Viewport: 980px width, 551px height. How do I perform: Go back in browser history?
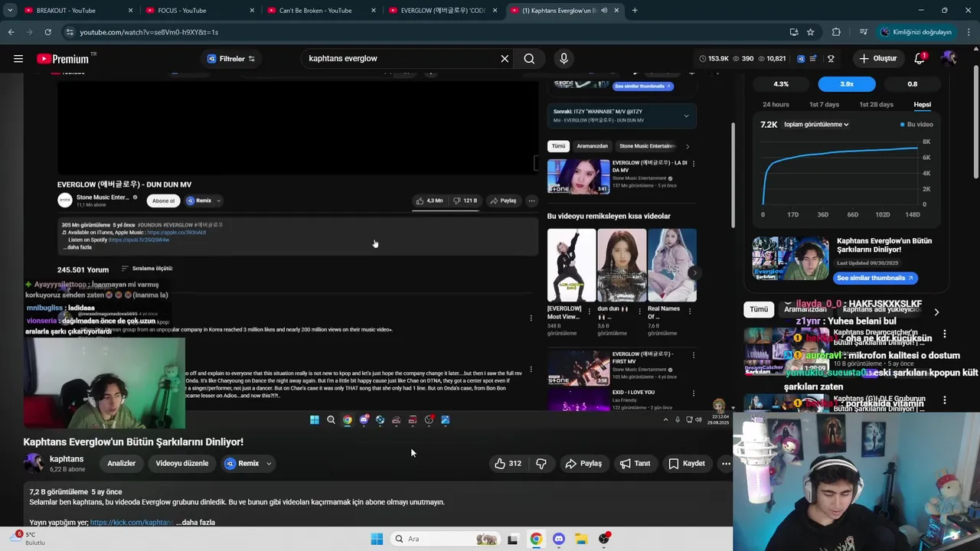pyautogui.click(x=11, y=32)
